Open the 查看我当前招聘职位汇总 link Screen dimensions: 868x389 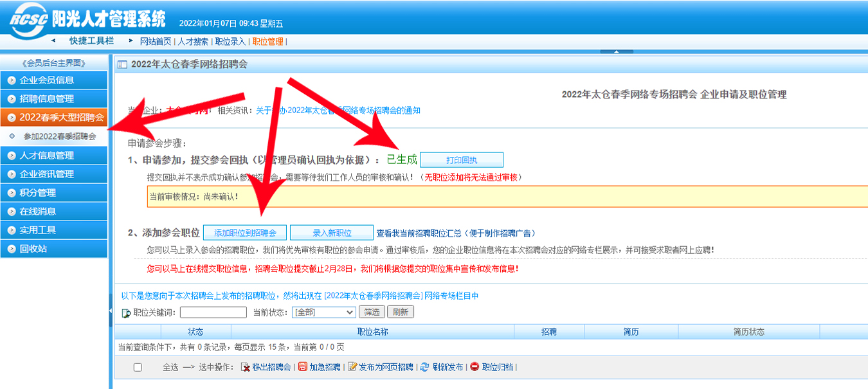pos(455,233)
